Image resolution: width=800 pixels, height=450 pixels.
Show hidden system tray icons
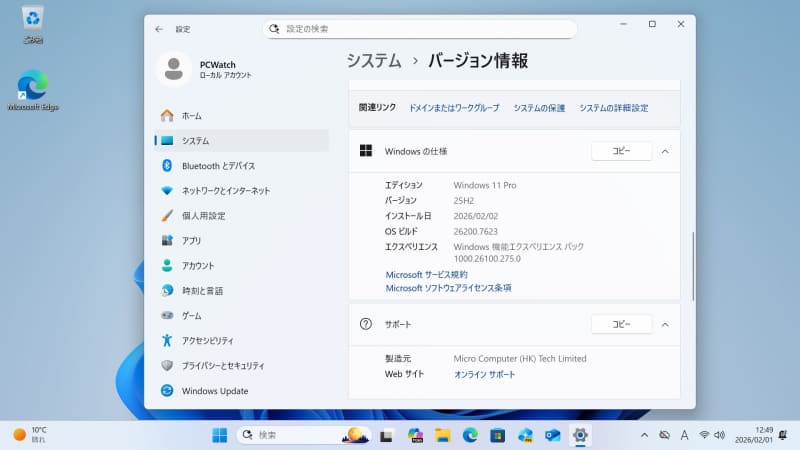point(644,435)
